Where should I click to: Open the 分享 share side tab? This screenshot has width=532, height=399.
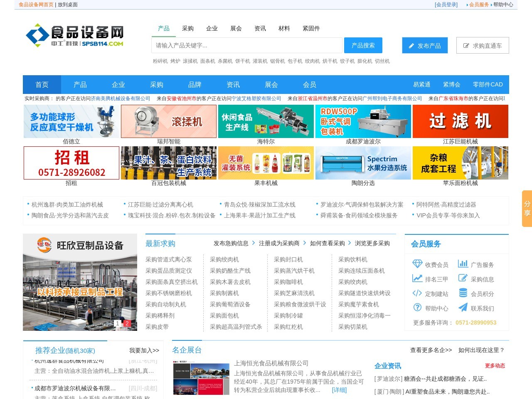(x=527, y=209)
